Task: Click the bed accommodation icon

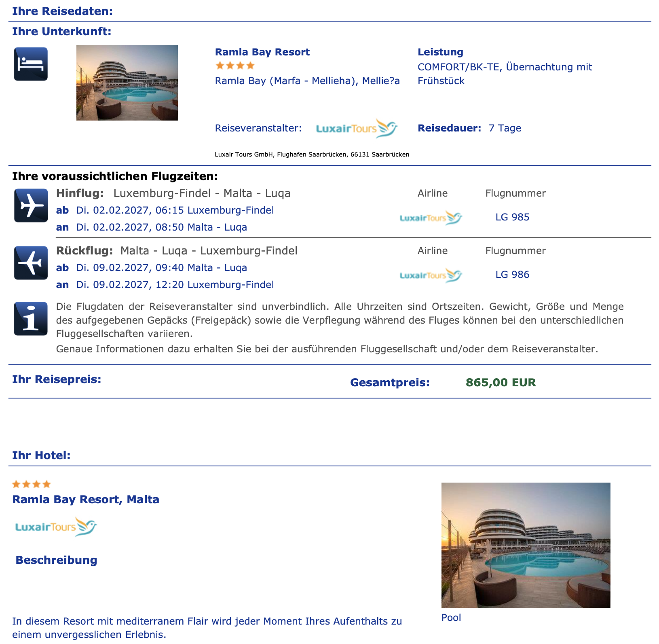Action: click(x=31, y=64)
